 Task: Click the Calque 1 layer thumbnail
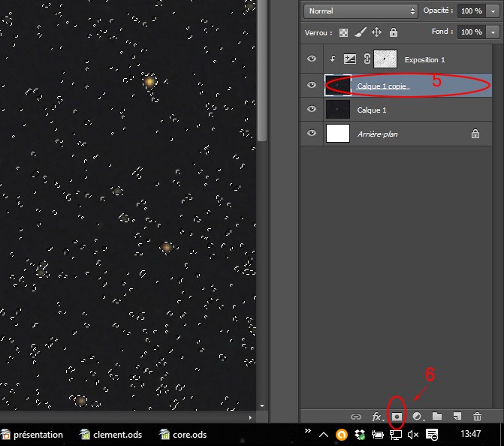(x=338, y=110)
